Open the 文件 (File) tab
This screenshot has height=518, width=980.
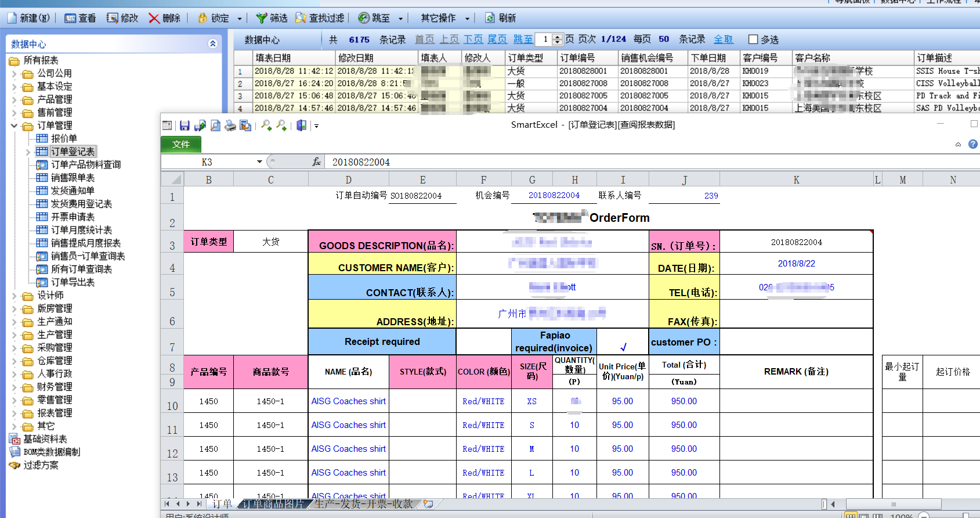click(181, 144)
